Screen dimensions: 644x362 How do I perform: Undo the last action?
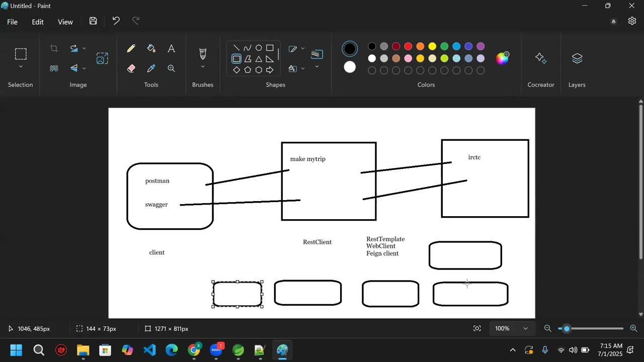(x=116, y=21)
